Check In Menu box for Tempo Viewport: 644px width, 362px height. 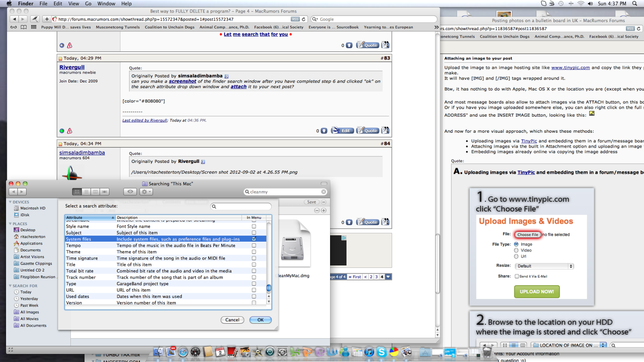pos(254,245)
